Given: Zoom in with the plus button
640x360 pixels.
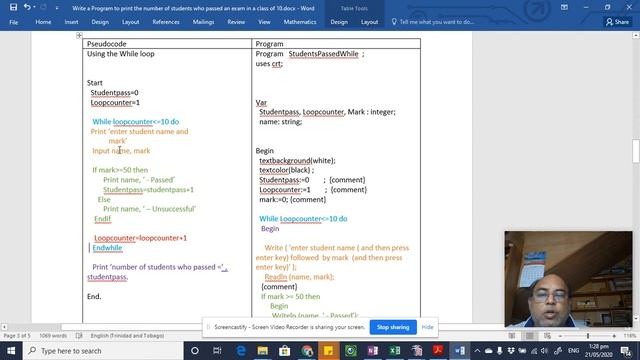Looking at the screenshot, I should (614, 336).
